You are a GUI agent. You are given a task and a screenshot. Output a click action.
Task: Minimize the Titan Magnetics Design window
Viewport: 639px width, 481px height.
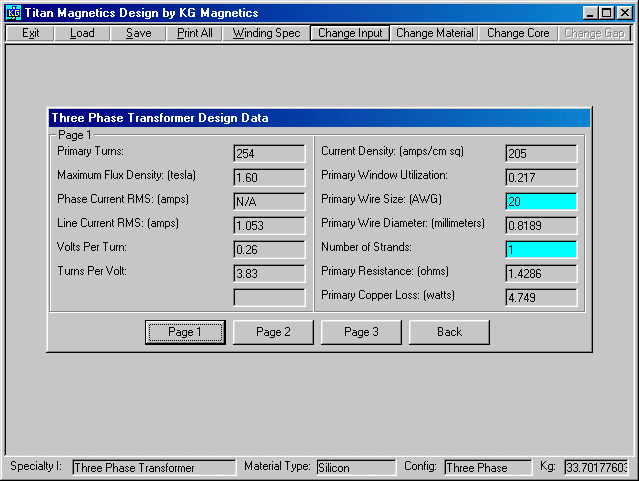[590, 13]
